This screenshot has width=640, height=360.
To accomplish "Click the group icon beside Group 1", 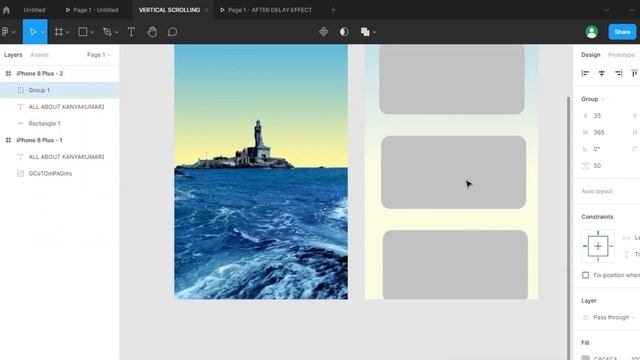I will click(x=20, y=90).
